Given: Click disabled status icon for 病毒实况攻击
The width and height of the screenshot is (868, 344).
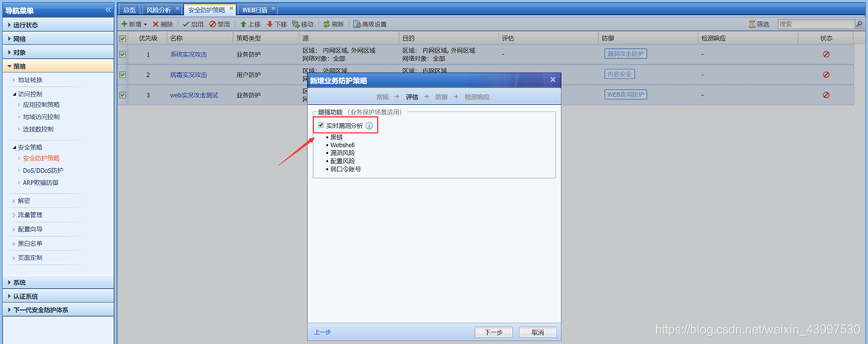Looking at the screenshot, I should click(826, 74).
